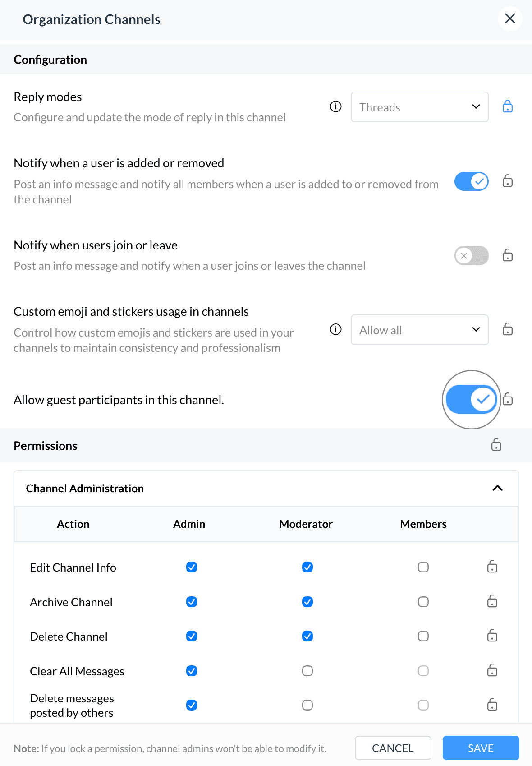The image size is (532, 766).
Task: Click info icon for Custom emoji setting
Action: 336,329
